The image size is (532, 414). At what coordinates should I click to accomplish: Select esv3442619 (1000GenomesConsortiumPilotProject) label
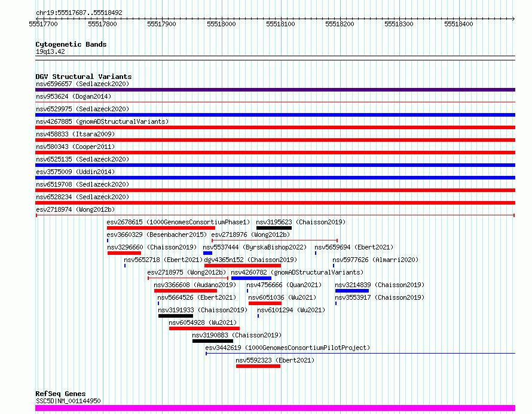tap(288, 348)
